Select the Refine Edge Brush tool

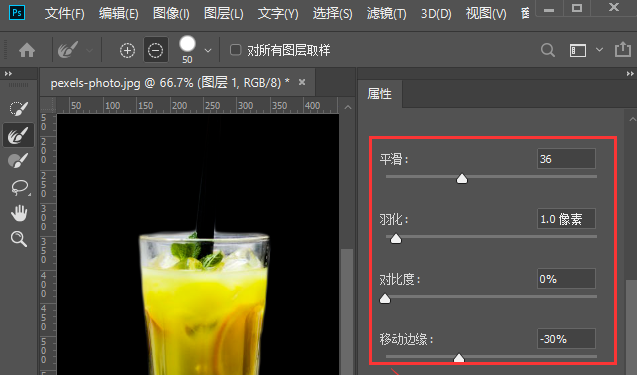18,135
